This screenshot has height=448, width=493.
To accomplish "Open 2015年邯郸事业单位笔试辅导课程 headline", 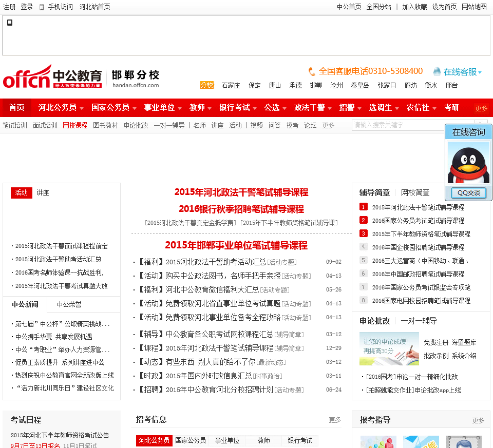I will [236, 245].
